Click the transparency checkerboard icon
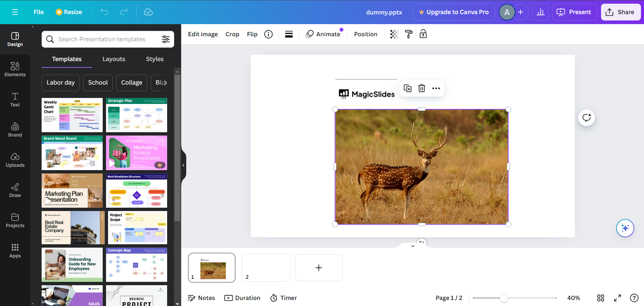The image size is (644, 306). click(394, 34)
